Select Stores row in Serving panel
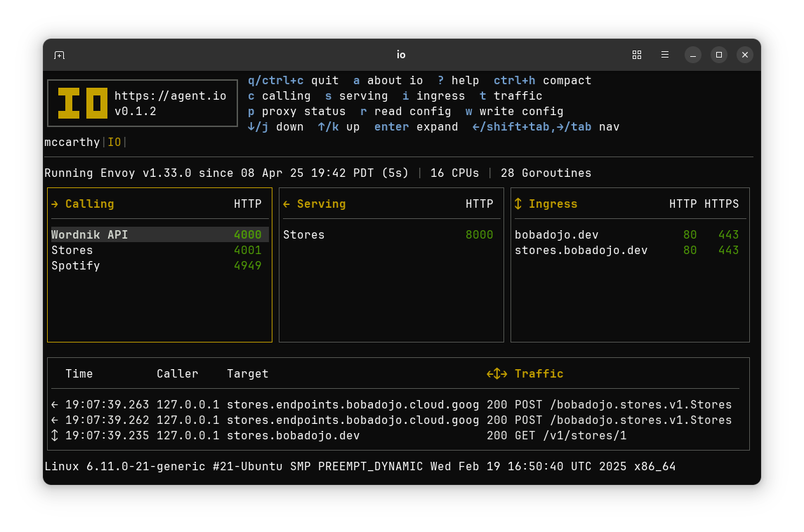The width and height of the screenshot is (804, 532). [388, 234]
